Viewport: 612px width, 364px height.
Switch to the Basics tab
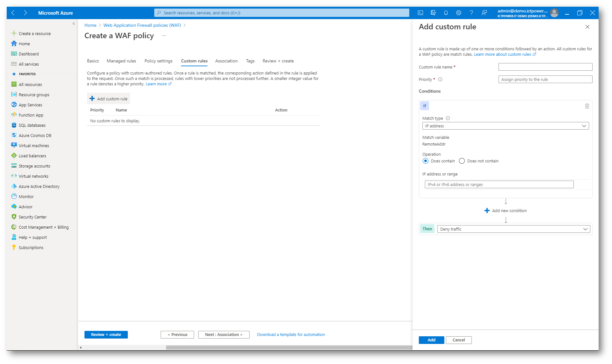click(93, 61)
